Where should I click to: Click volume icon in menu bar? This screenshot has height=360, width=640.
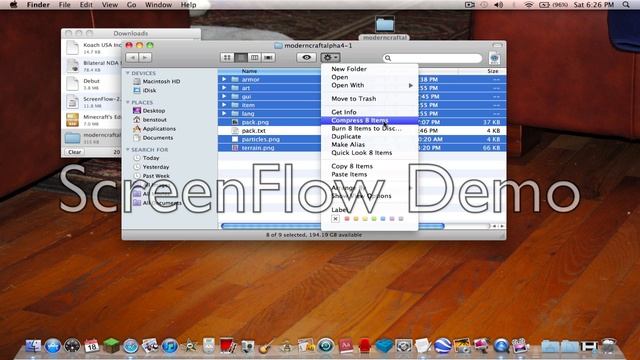(499, 5)
